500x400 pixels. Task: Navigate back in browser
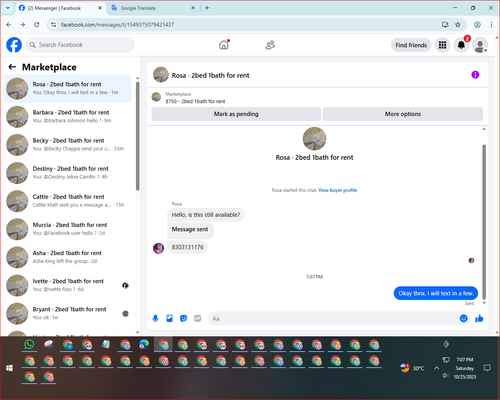click(9, 24)
